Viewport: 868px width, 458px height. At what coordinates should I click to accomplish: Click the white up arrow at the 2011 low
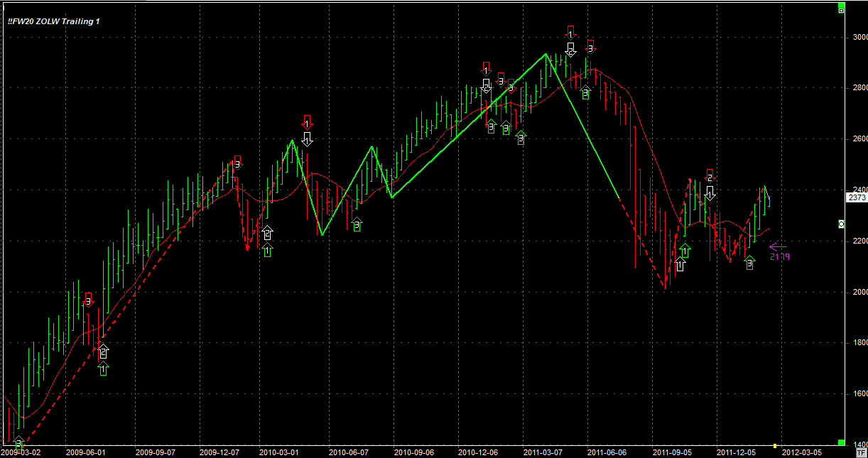(680, 264)
